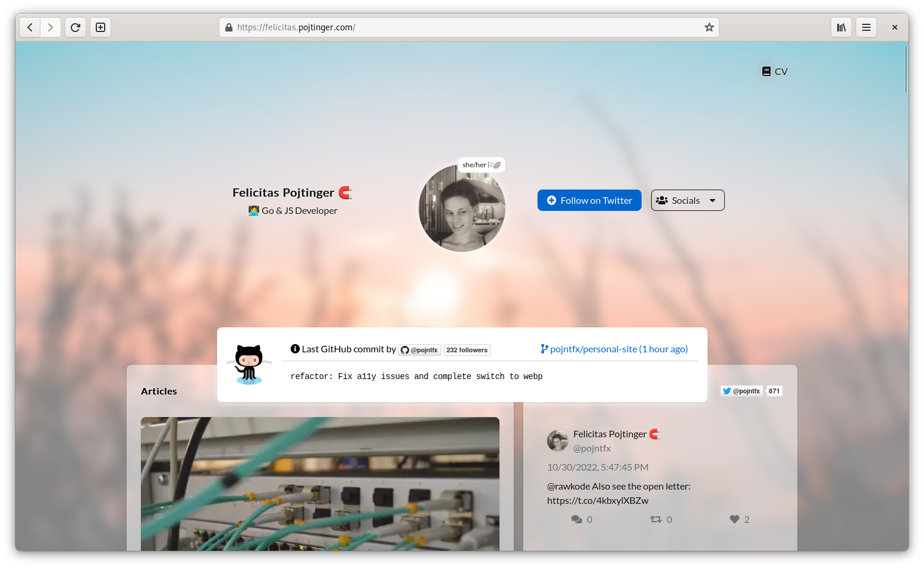The width and height of the screenshot is (924, 568).
Task: Go back to the previous page
Action: [x=30, y=27]
